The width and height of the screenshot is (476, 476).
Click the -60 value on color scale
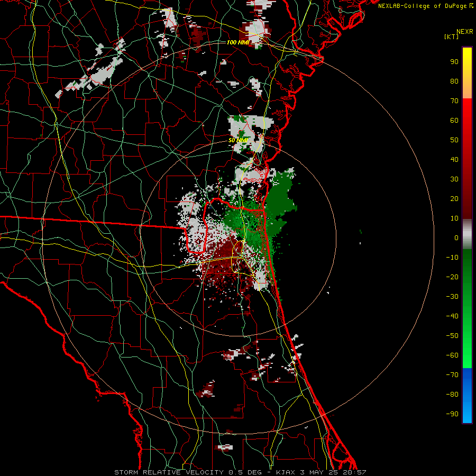pos(452,355)
